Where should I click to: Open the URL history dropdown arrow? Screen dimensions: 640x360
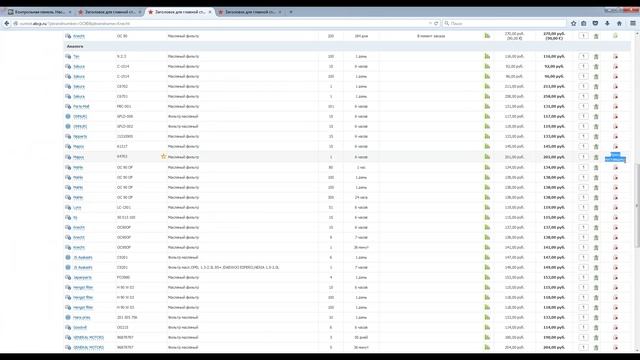[x=430, y=24]
